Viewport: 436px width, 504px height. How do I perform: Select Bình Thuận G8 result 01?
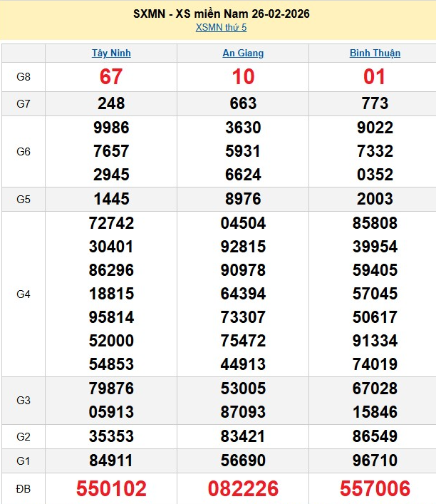click(x=375, y=77)
